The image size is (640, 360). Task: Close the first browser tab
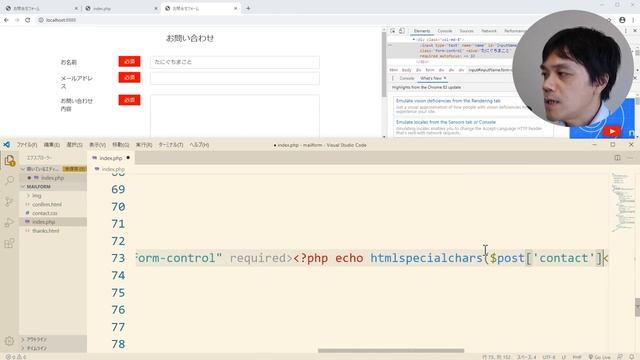pos(76,8)
